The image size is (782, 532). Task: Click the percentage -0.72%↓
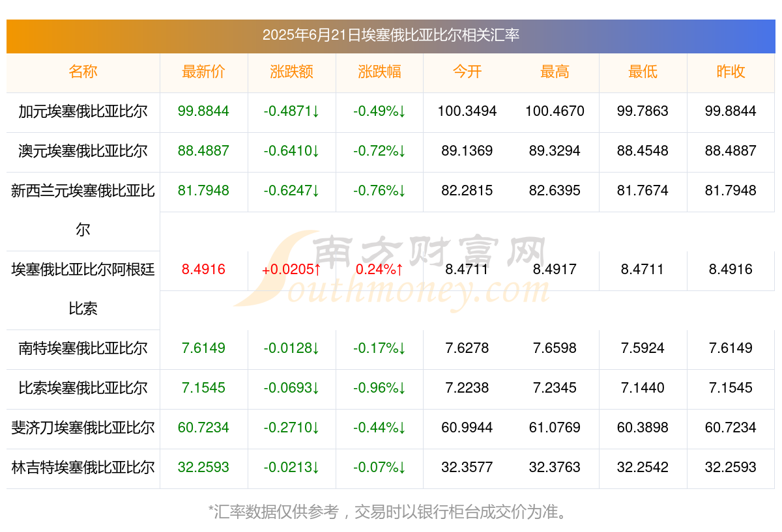coord(379,151)
